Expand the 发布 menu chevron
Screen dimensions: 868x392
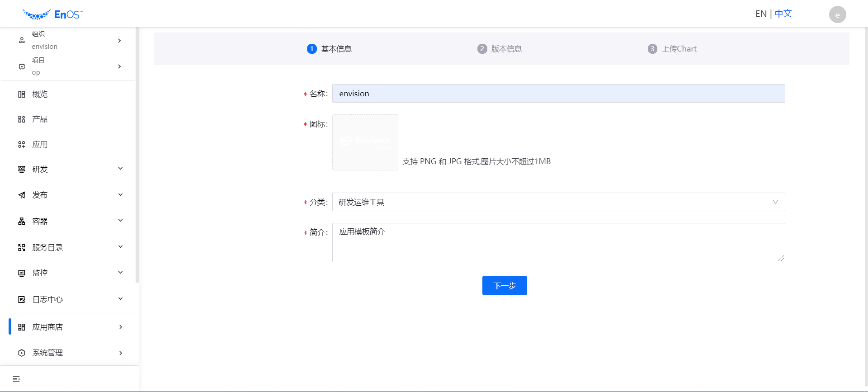point(121,195)
